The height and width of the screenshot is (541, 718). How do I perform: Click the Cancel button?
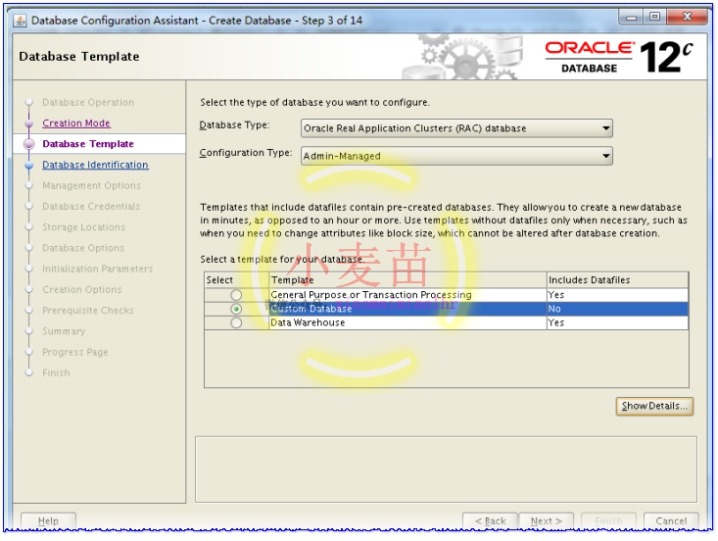(671, 521)
